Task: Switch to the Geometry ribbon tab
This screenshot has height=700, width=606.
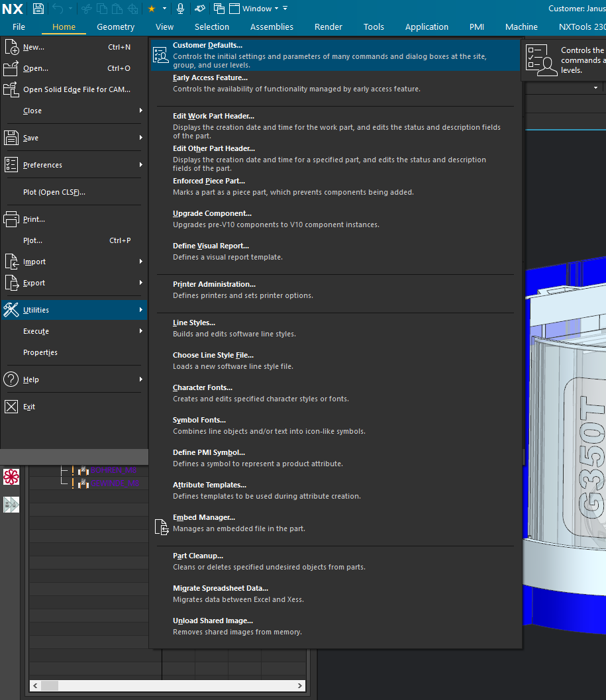Action: click(x=116, y=26)
